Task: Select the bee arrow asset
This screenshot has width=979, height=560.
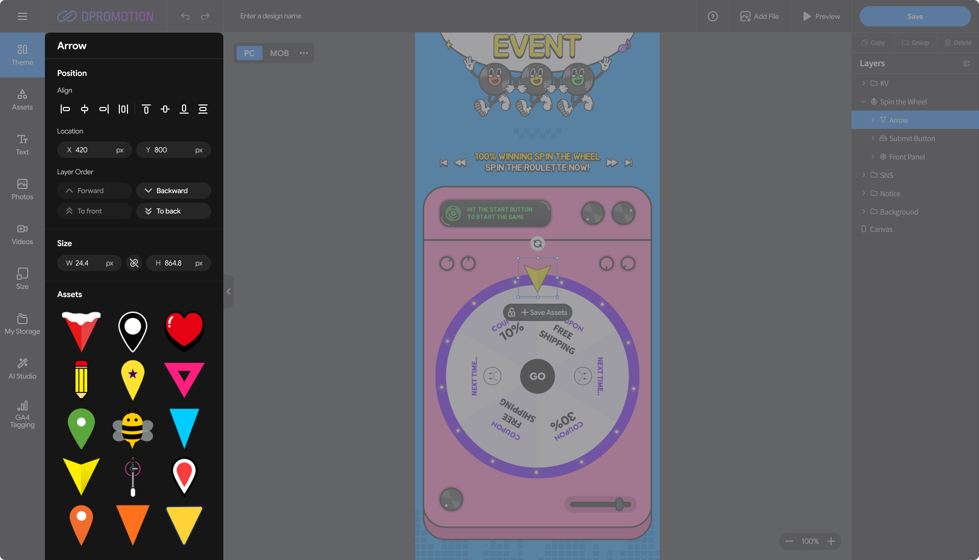Action: pyautogui.click(x=133, y=429)
